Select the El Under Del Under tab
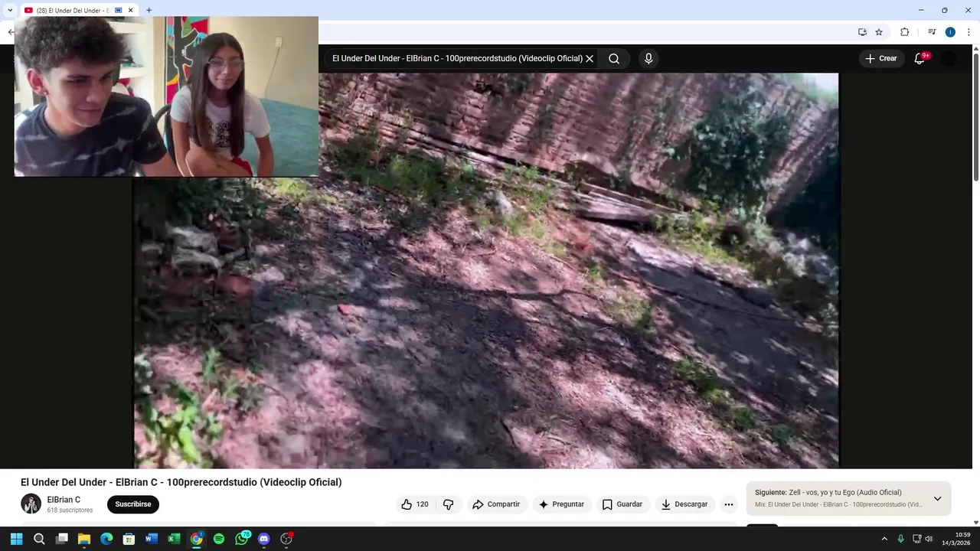 click(74, 10)
